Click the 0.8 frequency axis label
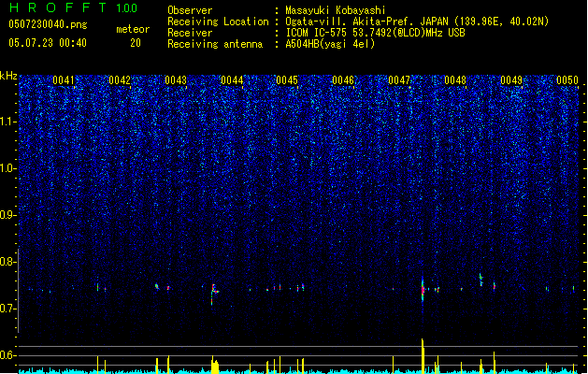The image size is (588, 374). coord(8,262)
